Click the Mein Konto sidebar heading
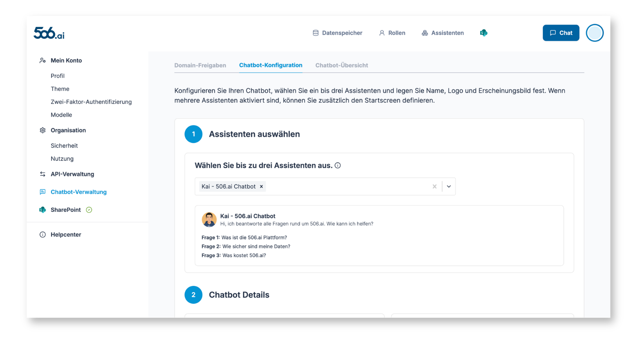 (66, 60)
